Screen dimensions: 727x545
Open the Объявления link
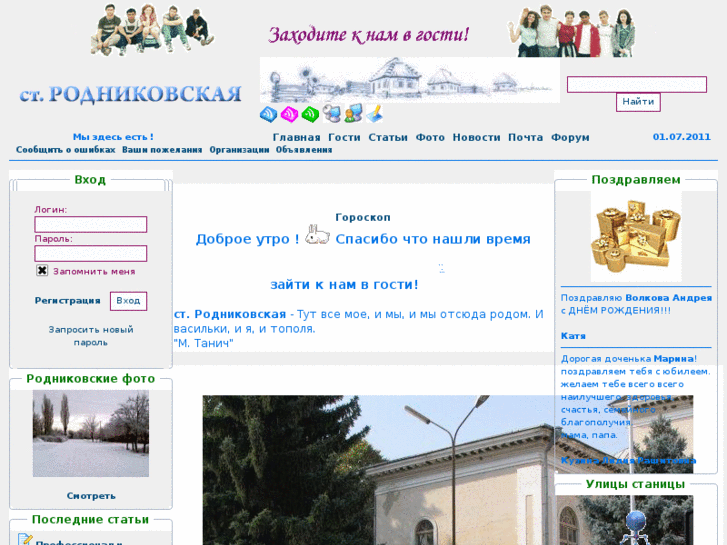(x=304, y=150)
